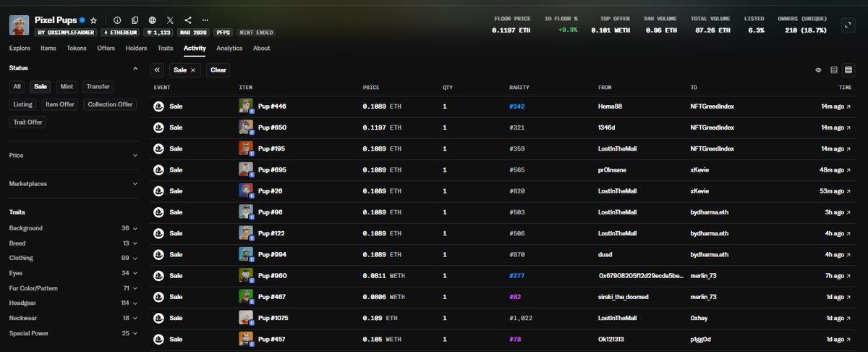868x352 pixels.
Task: Click the Pixel Pups collection avatar
Action: 19,25
